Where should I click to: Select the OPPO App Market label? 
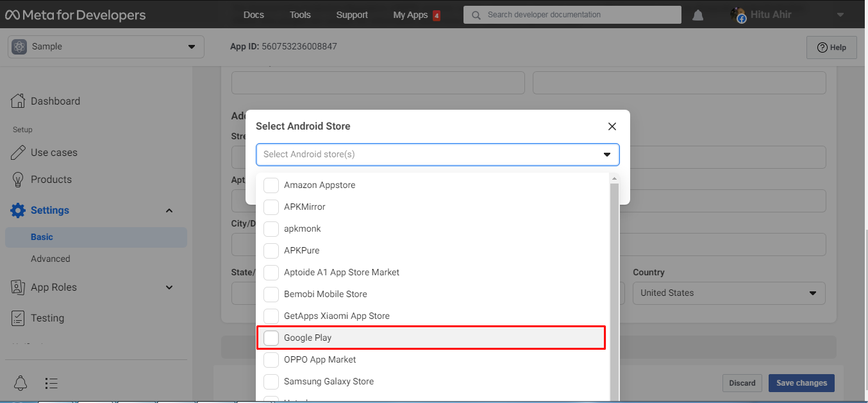coord(320,360)
